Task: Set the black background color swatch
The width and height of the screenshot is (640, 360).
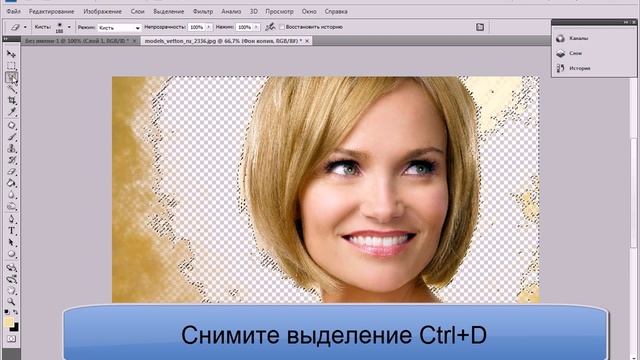Action: pos(15,328)
